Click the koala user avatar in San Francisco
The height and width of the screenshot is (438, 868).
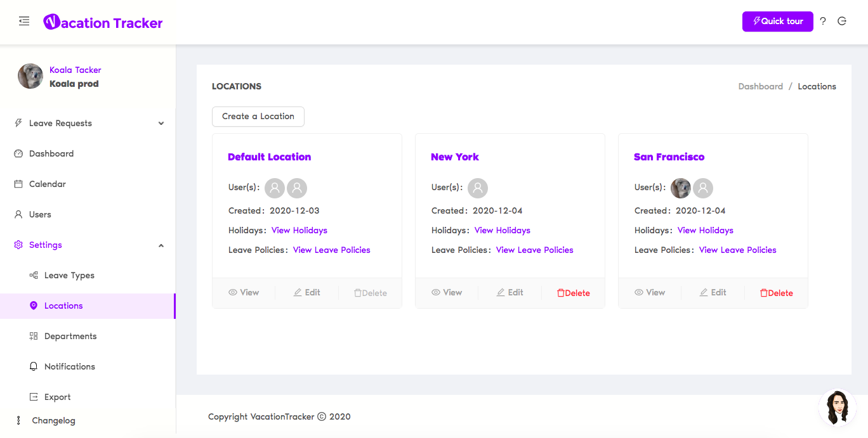click(681, 188)
